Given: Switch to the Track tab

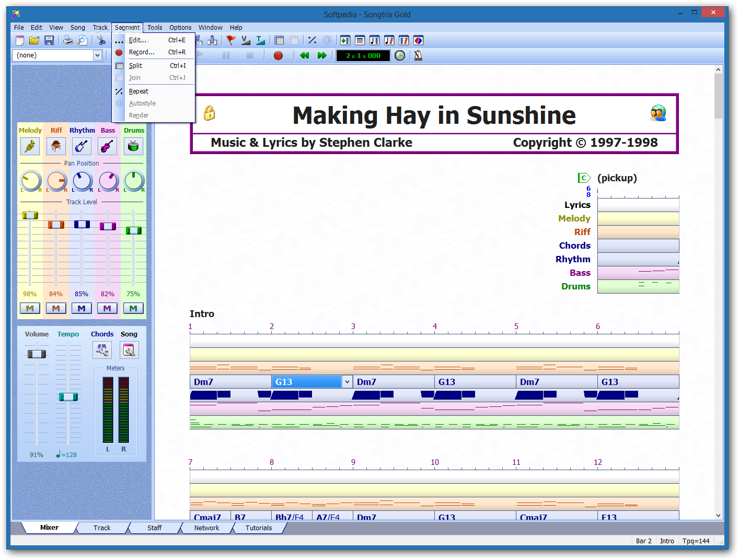Looking at the screenshot, I should pos(102,528).
